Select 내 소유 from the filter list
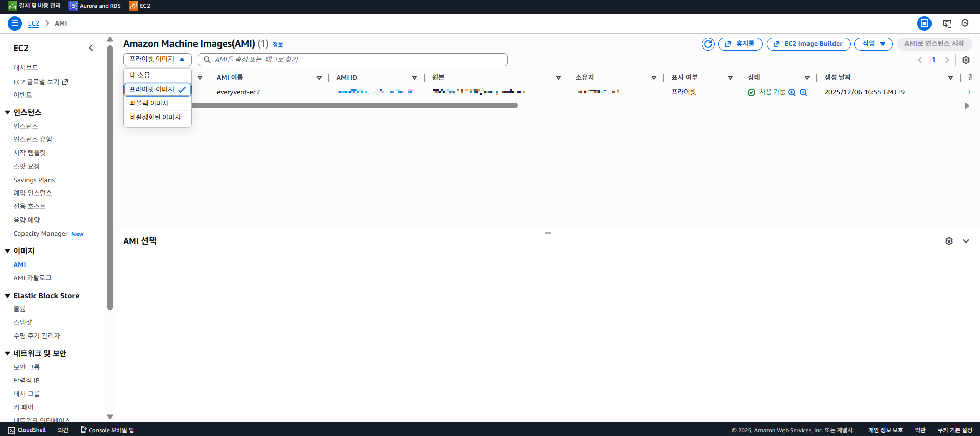The height and width of the screenshot is (436, 980). (157, 75)
